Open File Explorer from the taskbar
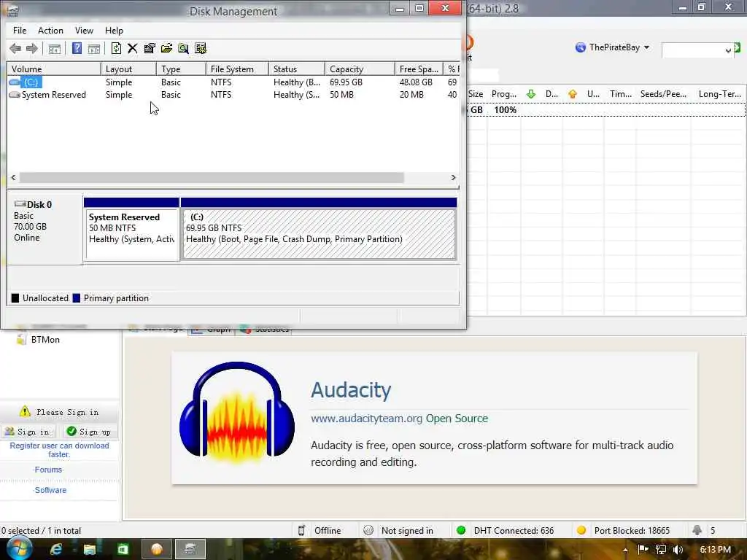The image size is (747, 560). click(x=90, y=550)
